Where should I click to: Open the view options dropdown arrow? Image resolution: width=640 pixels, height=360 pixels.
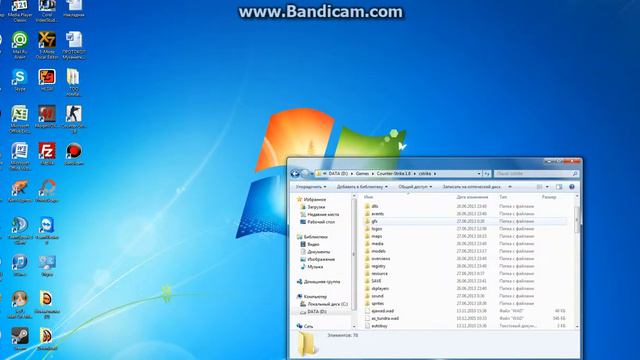[x=547, y=187]
